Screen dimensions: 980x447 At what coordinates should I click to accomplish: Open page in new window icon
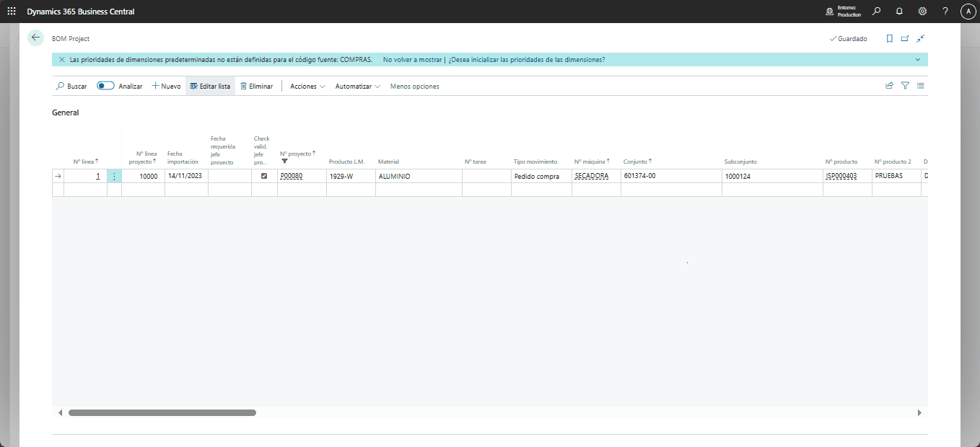905,38
